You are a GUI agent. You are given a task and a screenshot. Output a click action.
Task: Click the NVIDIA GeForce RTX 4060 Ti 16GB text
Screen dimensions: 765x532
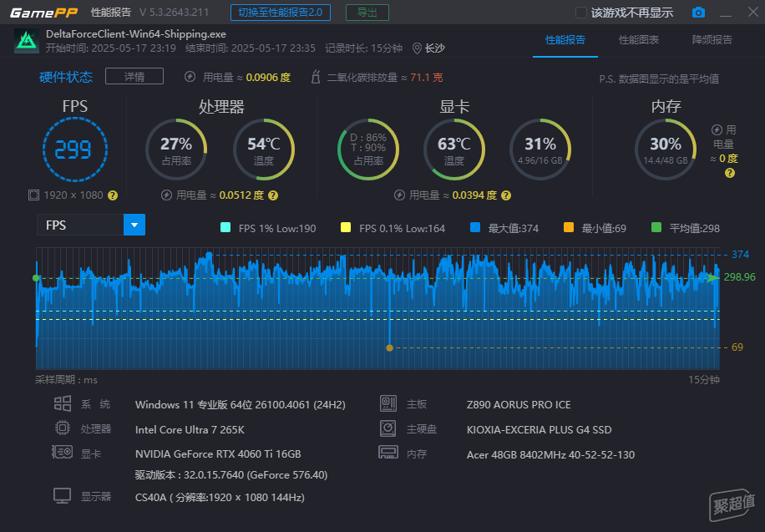pos(218,453)
